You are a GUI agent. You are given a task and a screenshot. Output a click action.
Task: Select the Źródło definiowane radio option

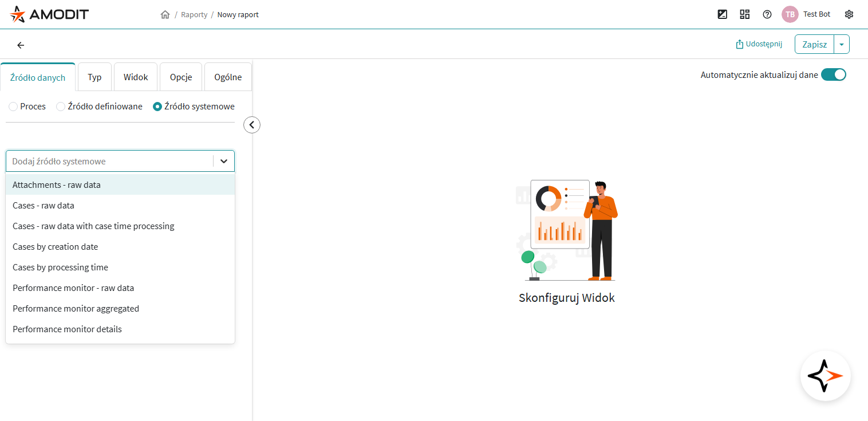[61, 107]
